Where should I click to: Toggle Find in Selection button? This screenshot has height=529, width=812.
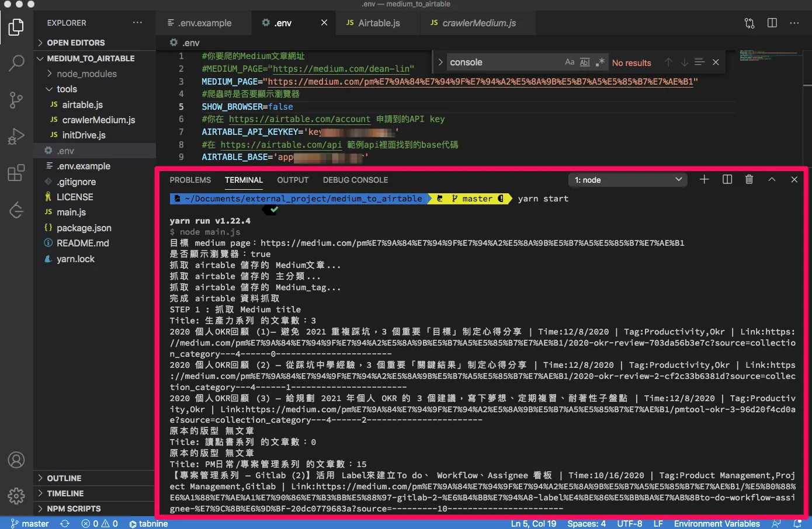(700, 62)
